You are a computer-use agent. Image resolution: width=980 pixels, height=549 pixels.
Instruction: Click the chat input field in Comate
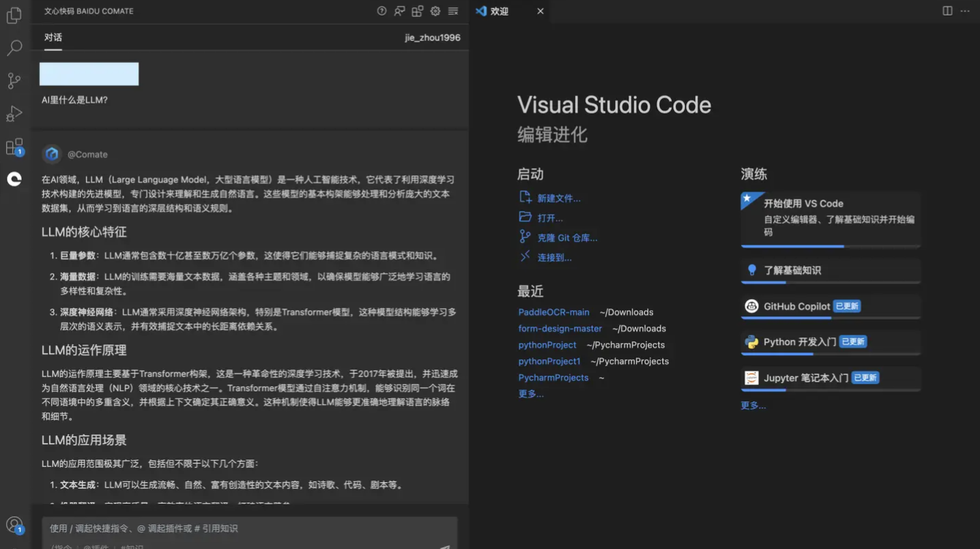click(249, 529)
